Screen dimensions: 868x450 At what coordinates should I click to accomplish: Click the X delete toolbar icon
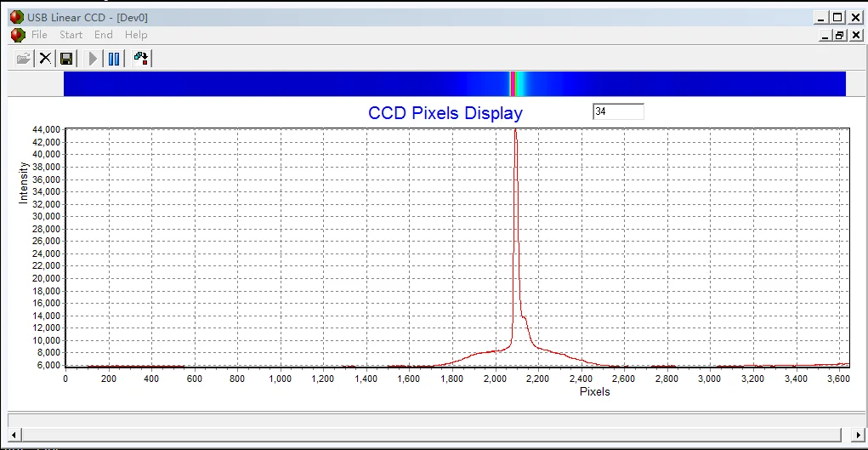[x=45, y=58]
